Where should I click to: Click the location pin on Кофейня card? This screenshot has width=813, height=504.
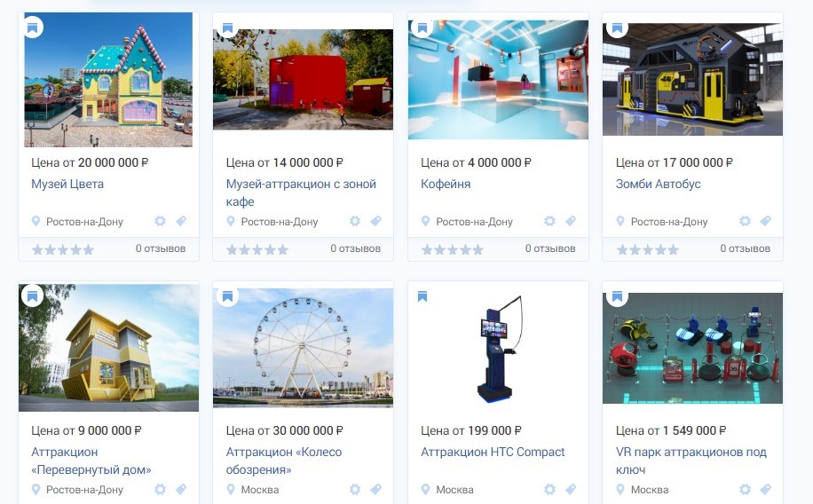coord(425,222)
